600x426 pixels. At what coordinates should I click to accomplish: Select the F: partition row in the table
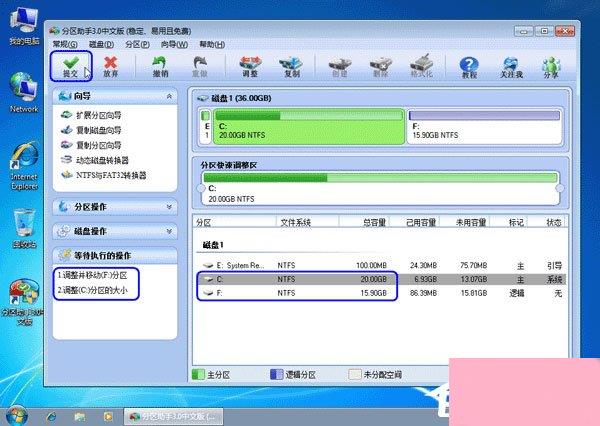[381, 293]
